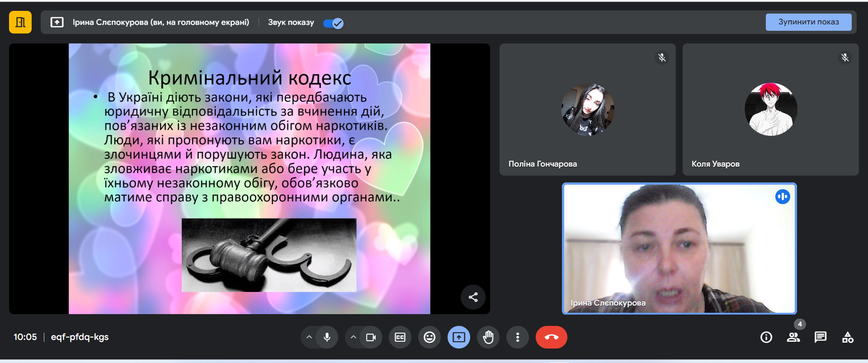Click the present-screen icon beside Ірина Слєпокурова
Screen dimensions: 868x363
tap(57, 22)
